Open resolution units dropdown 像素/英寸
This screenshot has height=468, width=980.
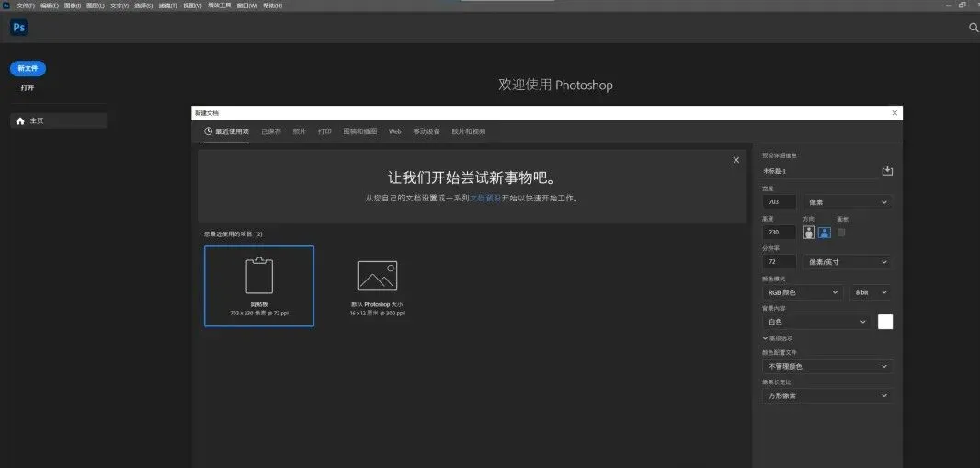pyautogui.click(x=848, y=262)
